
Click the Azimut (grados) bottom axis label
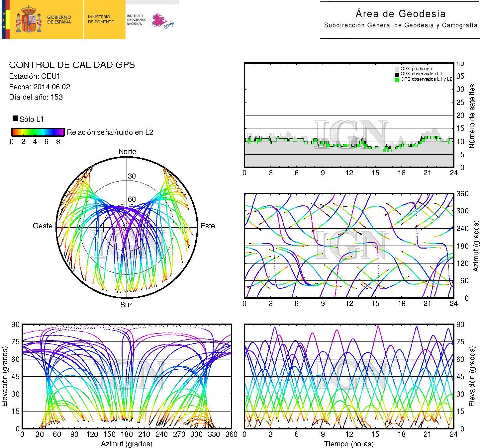click(x=127, y=444)
